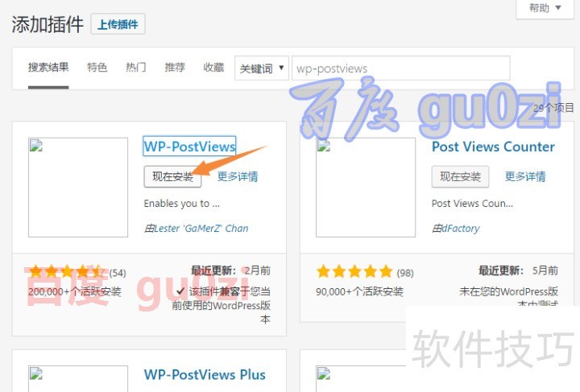This screenshot has height=392, width=580.
Task: Open 更多详情 for Post Views Counter
Action: click(x=525, y=176)
